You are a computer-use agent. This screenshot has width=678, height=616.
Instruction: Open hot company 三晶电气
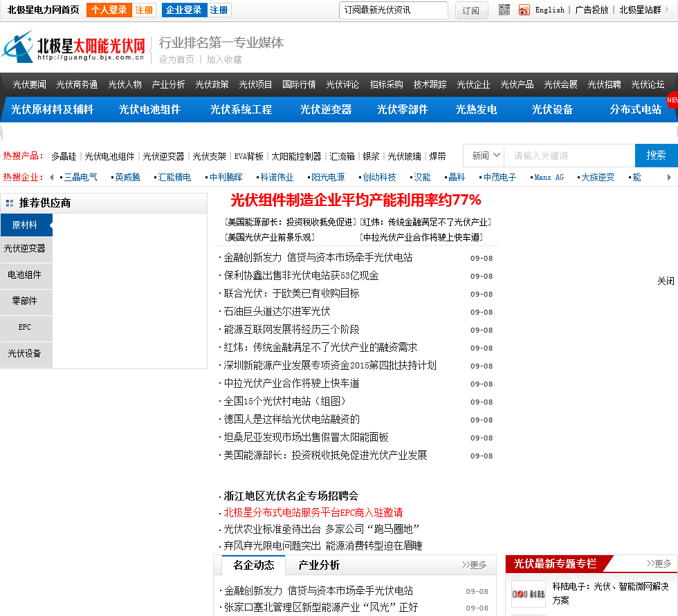81,178
